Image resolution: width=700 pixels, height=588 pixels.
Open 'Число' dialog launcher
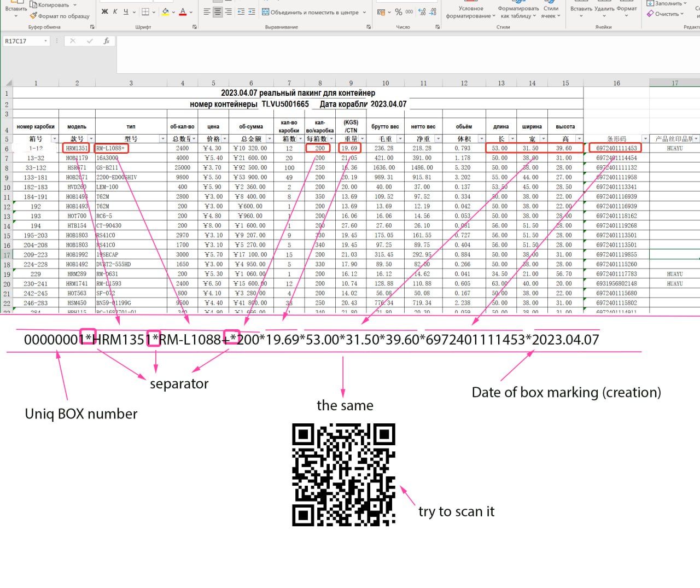click(x=437, y=27)
